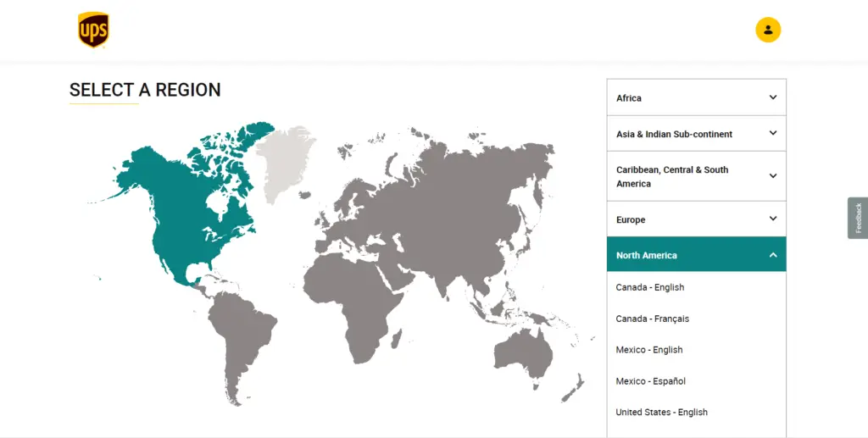Open the Feedback side tab

858,218
